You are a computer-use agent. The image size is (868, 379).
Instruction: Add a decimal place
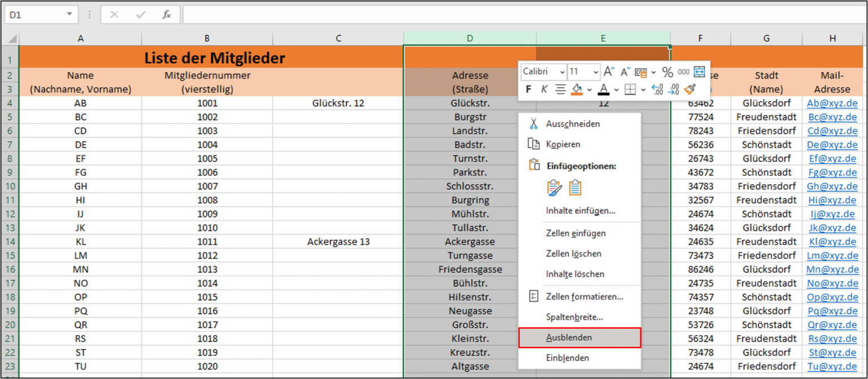tap(657, 89)
